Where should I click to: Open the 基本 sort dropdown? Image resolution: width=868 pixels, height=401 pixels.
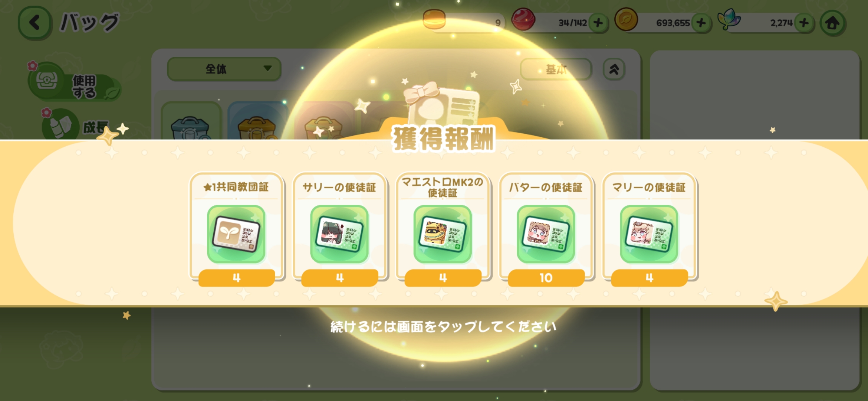[x=556, y=69]
